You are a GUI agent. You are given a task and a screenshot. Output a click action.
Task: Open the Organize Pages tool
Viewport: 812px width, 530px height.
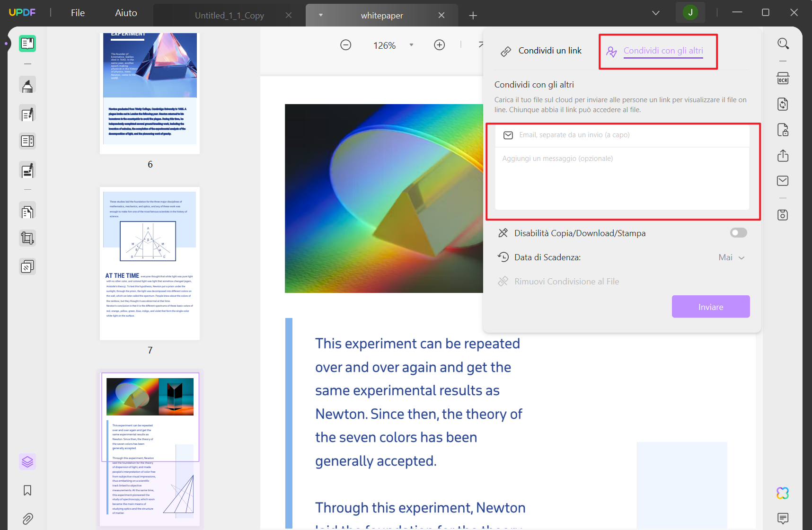pos(27,211)
